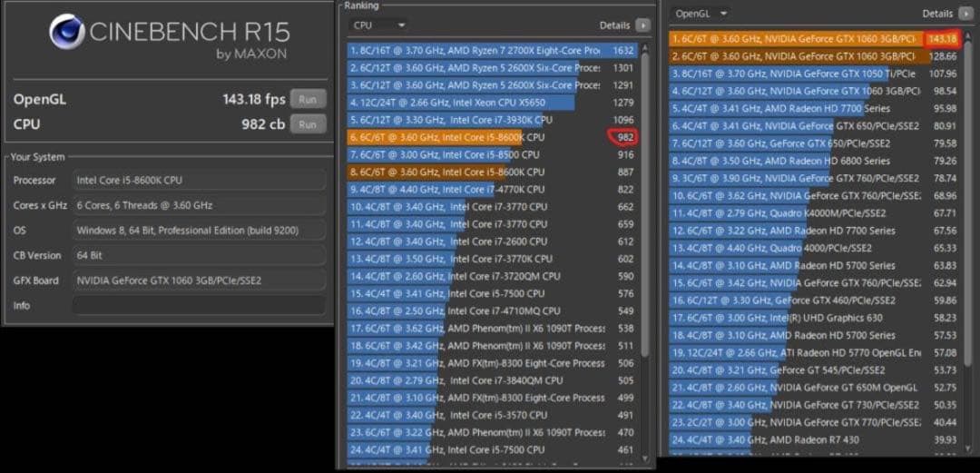Viewport: 980px width, 473px height.
Task: Select the Core i7-3930K row
Action: click(x=493, y=120)
